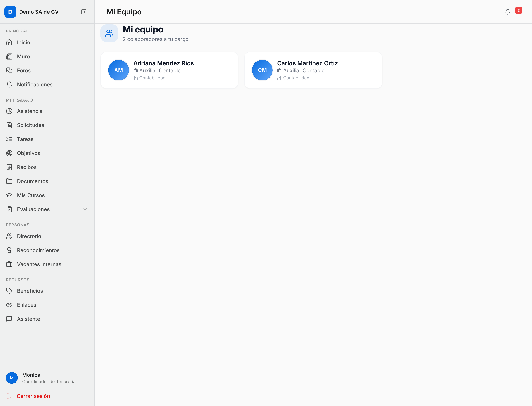The image size is (532, 406).
Task: Open the Muro newspaper icon
Action: click(x=9, y=56)
